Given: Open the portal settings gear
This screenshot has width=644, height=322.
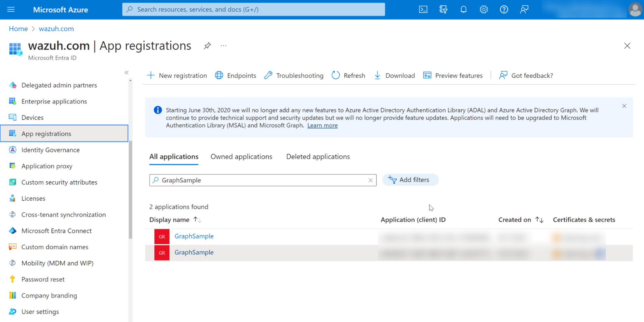Looking at the screenshot, I should [x=484, y=10].
